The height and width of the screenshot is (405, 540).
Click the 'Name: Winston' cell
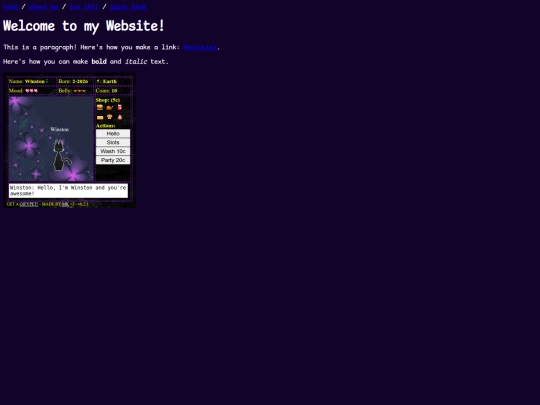pyautogui.click(x=31, y=81)
